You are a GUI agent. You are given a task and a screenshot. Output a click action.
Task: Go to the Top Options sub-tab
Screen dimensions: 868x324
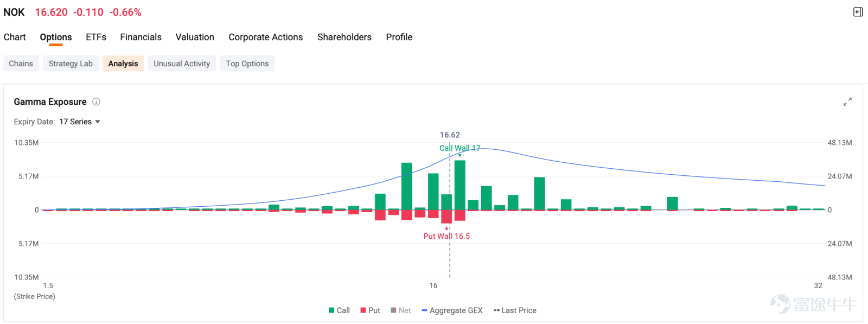point(247,63)
